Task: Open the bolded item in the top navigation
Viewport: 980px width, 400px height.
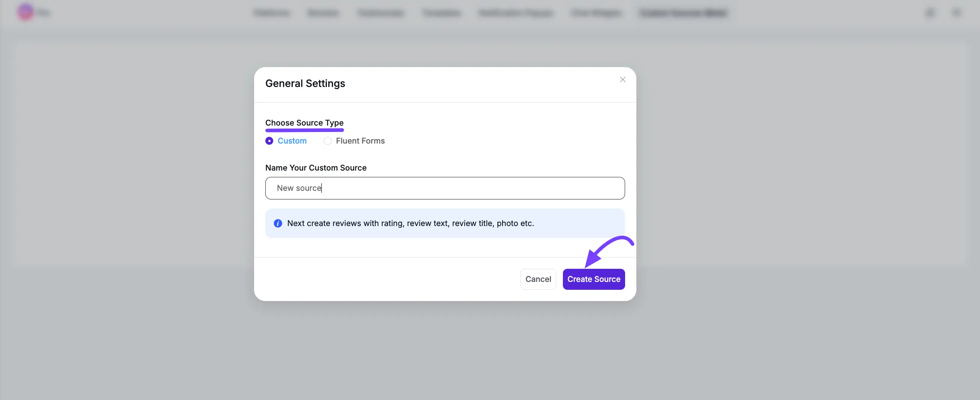Action: [x=683, y=13]
